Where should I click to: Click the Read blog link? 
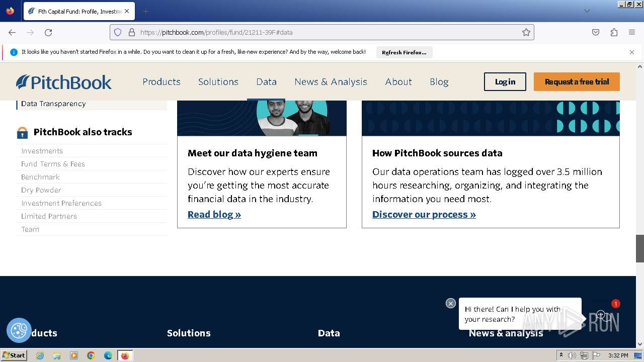click(214, 215)
